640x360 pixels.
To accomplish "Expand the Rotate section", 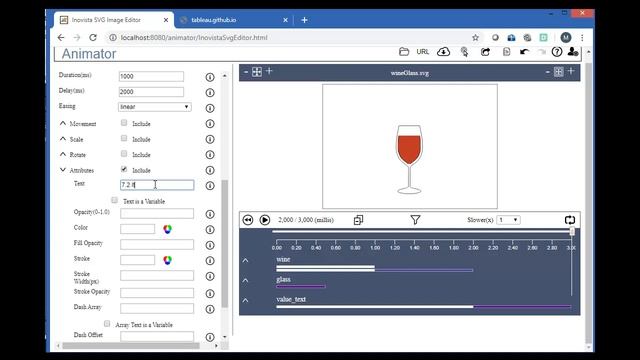I will tap(63, 154).
